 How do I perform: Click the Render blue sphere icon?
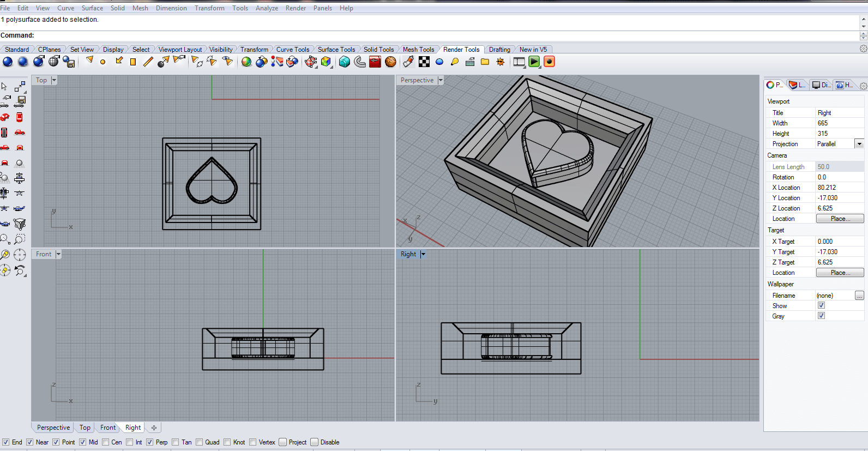tap(8, 62)
